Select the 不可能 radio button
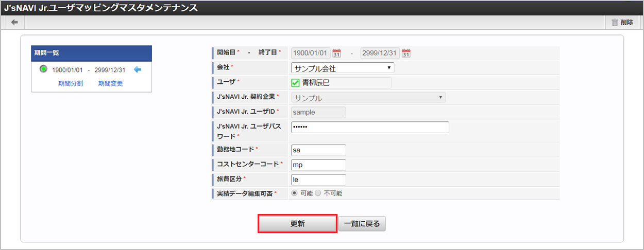The width and height of the screenshot is (644, 250). point(318,193)
